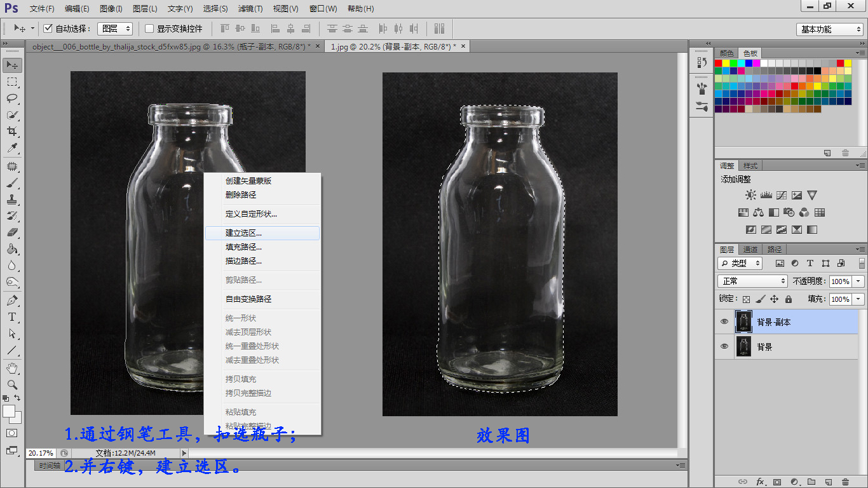Hide the 背景 layer
This screenshot has width=868, height=488.
click(x=724, y=347)
